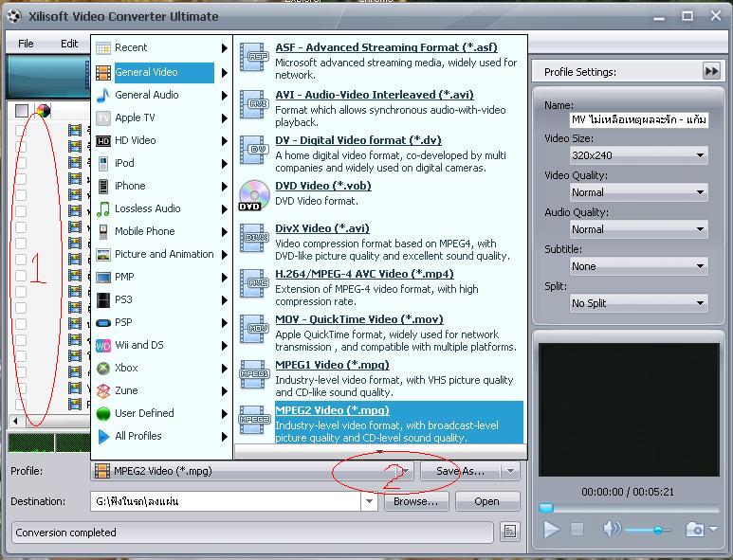This screenshot has height=560, width=733.
Task: Play the preview video
Action: coord(552,529)
